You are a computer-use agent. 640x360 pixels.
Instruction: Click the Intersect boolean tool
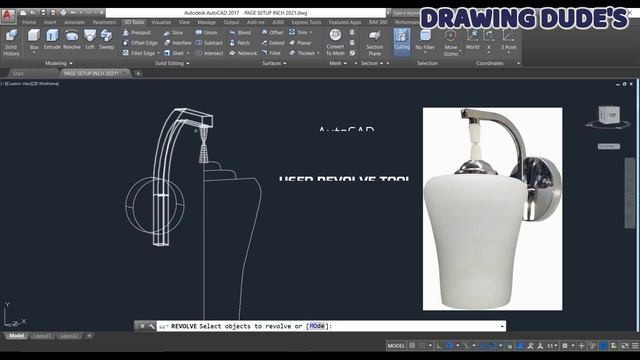coord(209,53)
